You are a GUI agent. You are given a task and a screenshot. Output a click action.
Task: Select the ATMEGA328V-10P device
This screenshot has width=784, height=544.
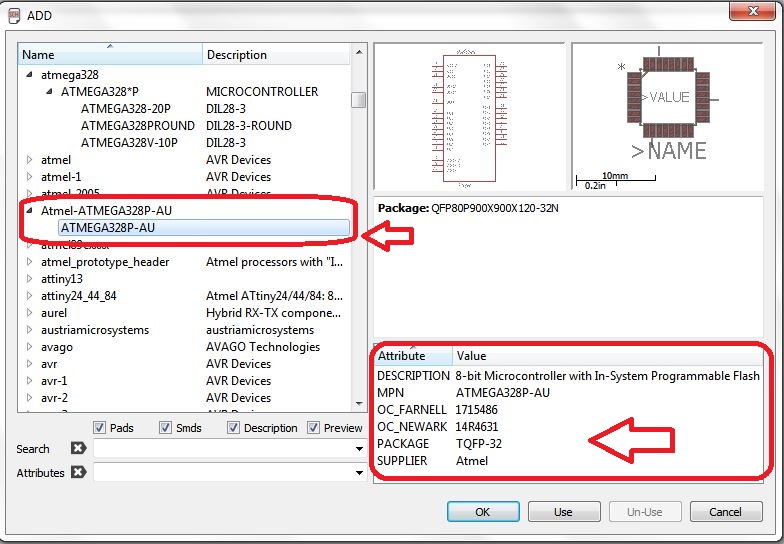tap(129, 142)
